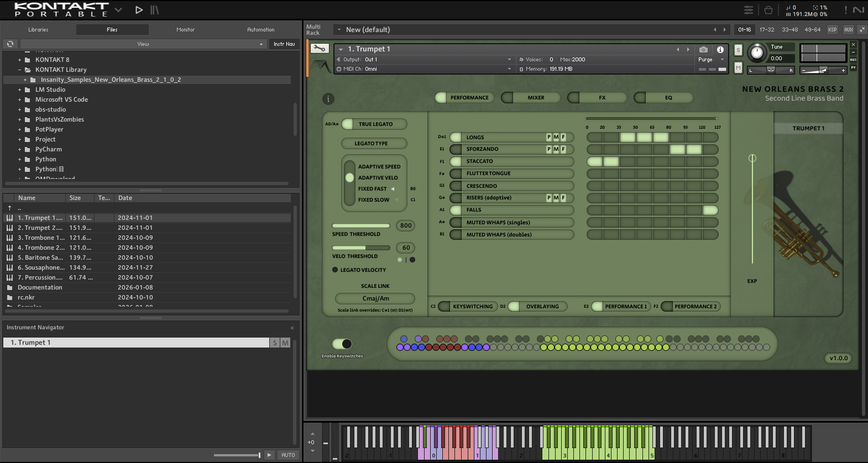Open the shop bag icon in the header
The height and width of the screenshot is (463, 868).
click(x=768, y=10)
